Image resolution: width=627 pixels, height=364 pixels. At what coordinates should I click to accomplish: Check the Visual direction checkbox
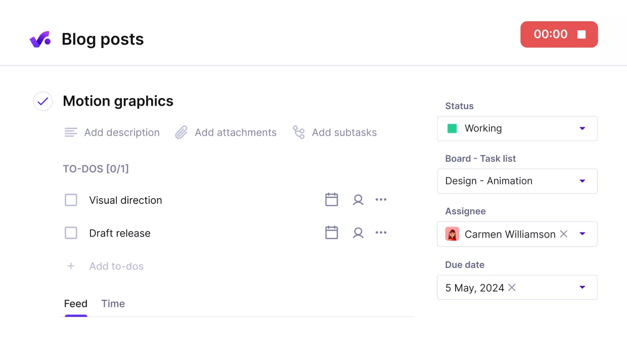(x=71, y=200)
